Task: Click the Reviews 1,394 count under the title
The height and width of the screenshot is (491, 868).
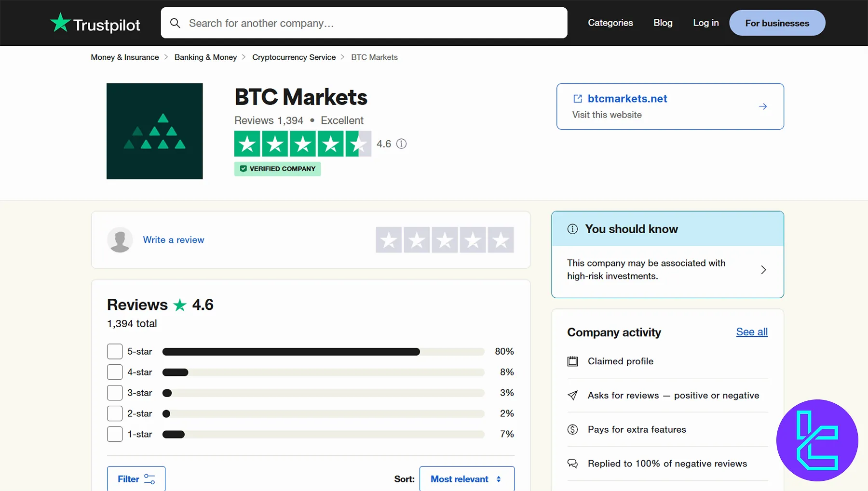Action: [269, 120]
